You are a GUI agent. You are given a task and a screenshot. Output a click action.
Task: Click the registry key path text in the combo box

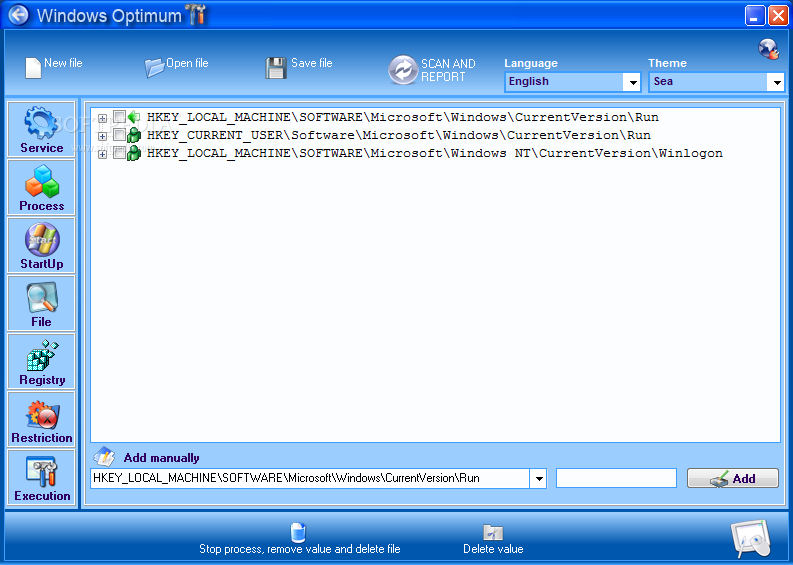point(286,478)
